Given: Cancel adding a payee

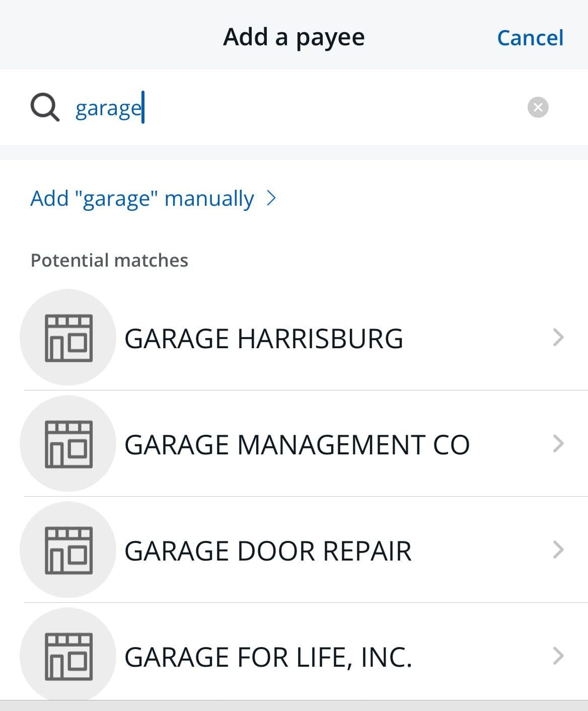Looking at the screenshot, I should point(530,38).
